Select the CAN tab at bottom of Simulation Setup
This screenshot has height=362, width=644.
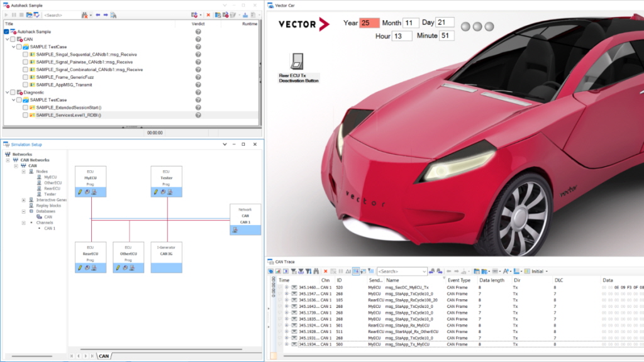104,356
